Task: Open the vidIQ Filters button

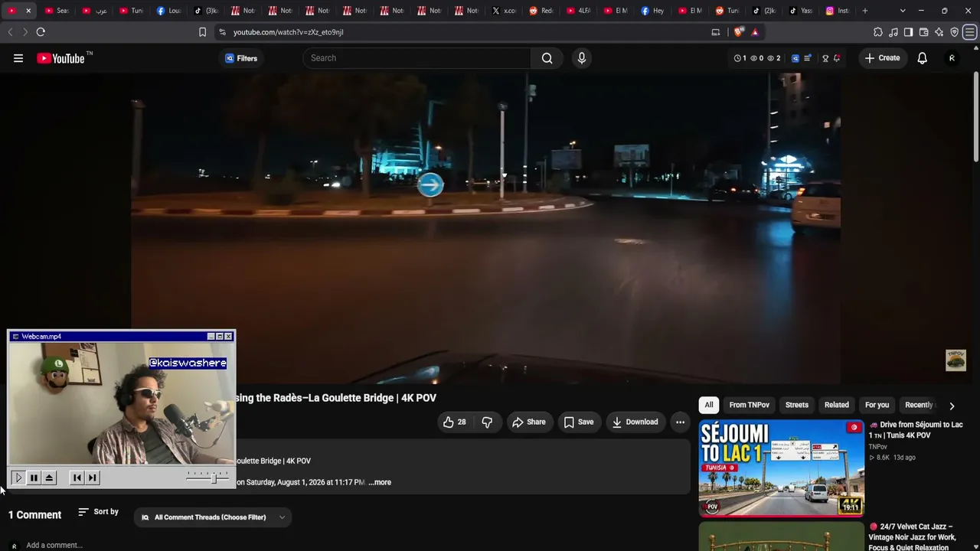Action: pos(241,58)
